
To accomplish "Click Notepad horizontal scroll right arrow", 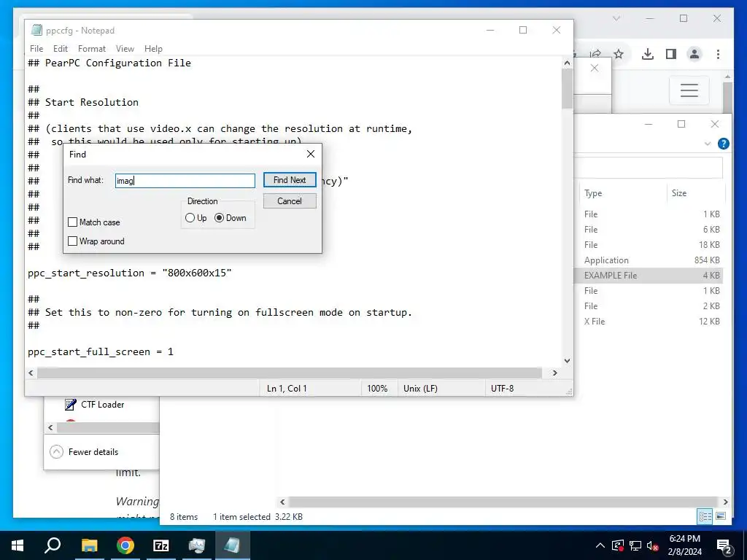I will pyautogui.click(x=554, y=373).
